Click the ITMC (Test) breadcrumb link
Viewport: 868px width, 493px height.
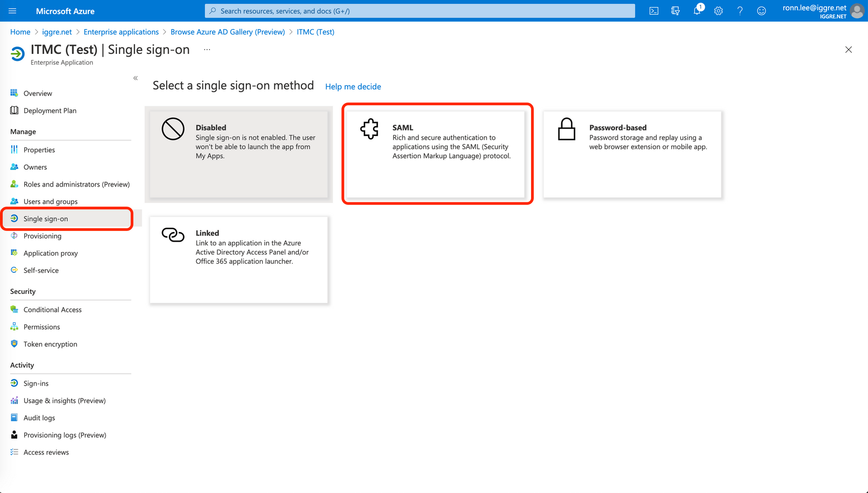tap(315, 32)
